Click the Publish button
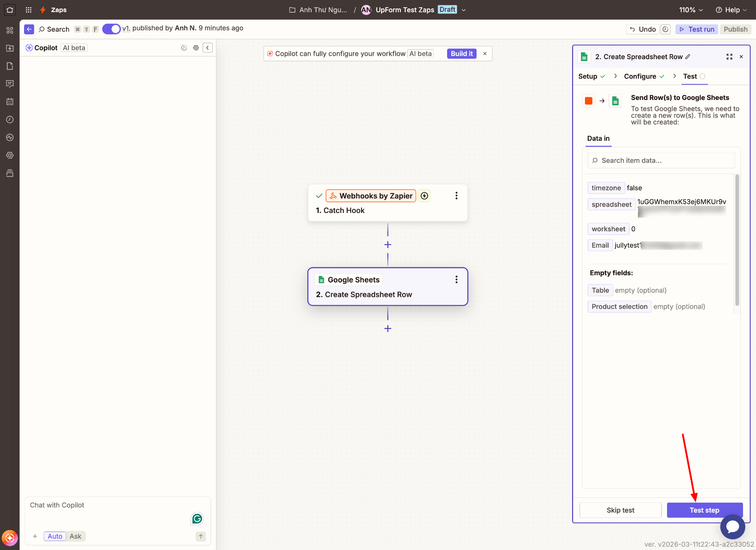756x550 pixels. coord(736,29)
